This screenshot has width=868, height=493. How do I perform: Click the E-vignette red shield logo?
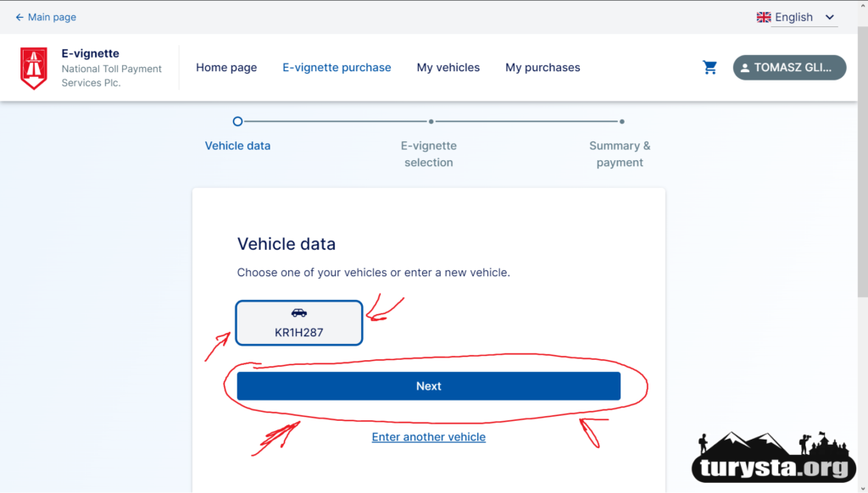pos(34,68)
